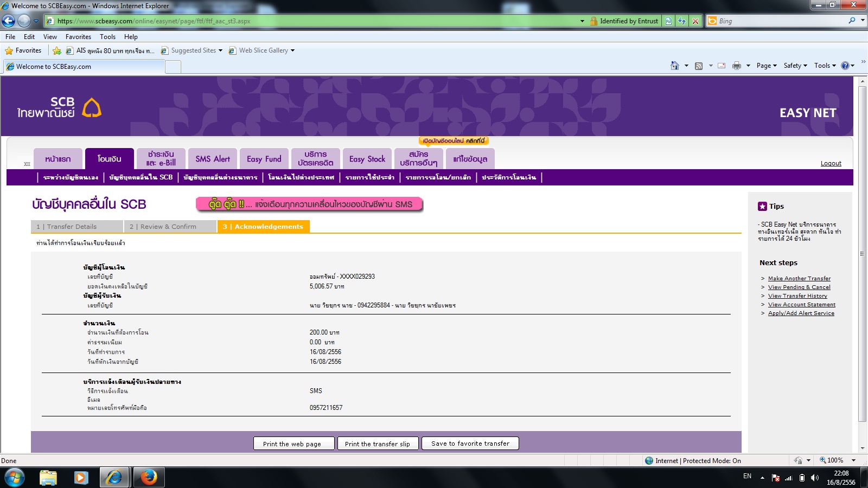The image size is (868, 488).
Task: Select the โอนเงิน transfer tab
Action: (x=109, y=158)
